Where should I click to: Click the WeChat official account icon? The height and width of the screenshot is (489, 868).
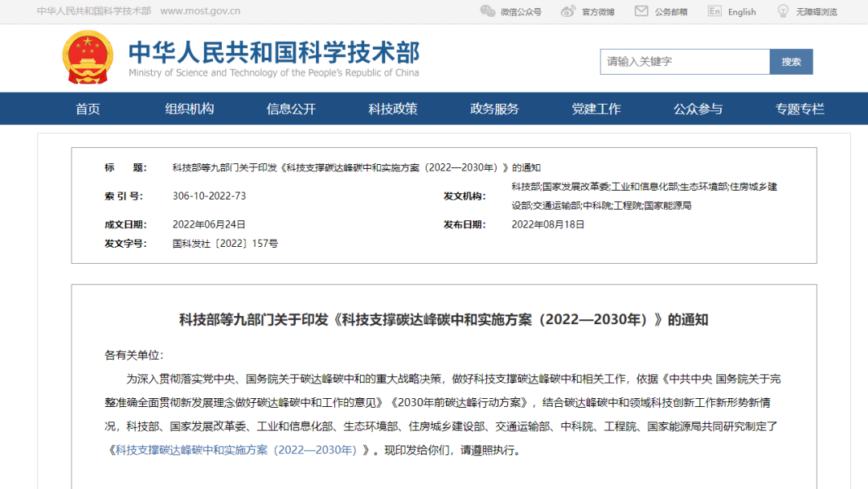pos(487,10)
